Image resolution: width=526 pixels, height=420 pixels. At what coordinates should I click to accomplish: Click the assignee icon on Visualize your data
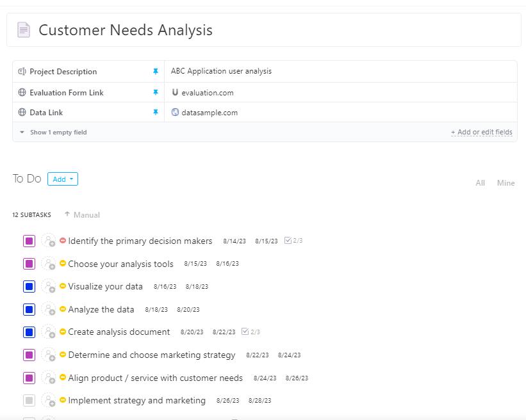point(49,286)
